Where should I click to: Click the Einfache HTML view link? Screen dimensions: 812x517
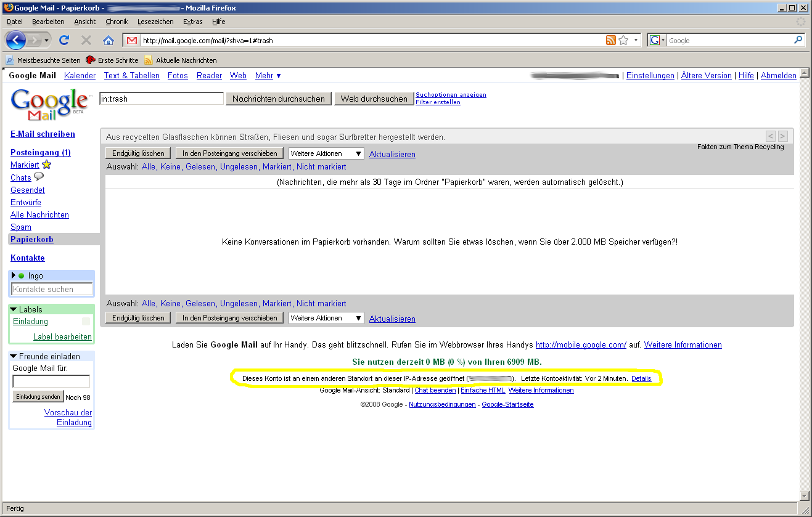pyautogui.click(x=483, y=390)
